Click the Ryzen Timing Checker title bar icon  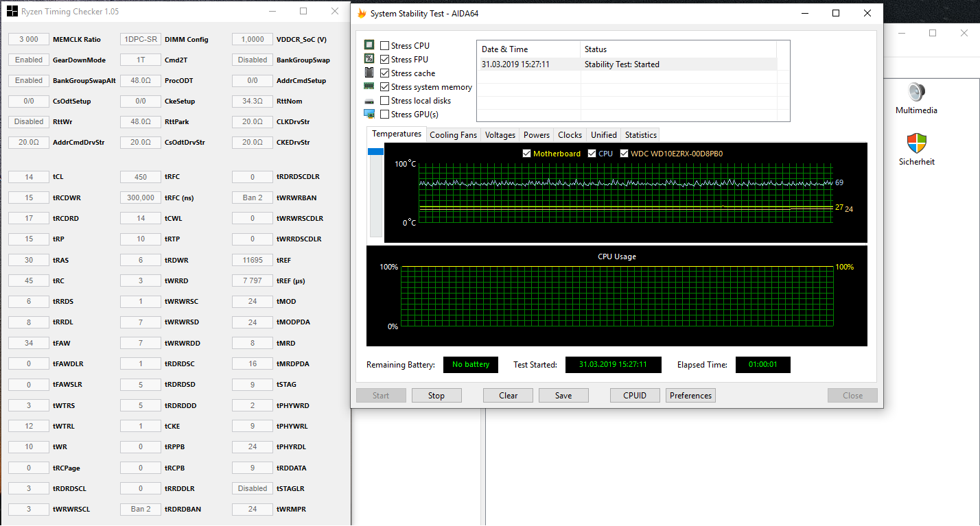click(12, 11)
